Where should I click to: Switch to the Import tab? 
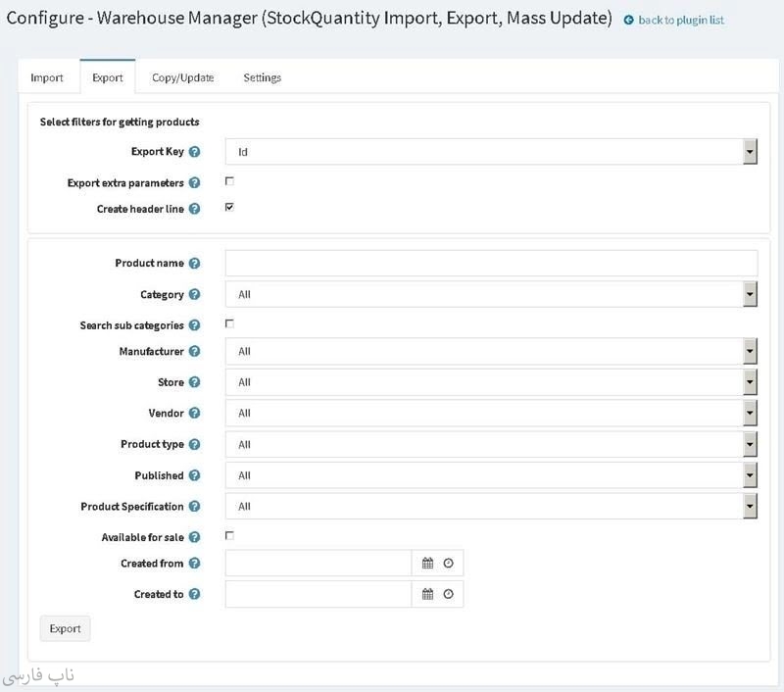coord(47,77)
